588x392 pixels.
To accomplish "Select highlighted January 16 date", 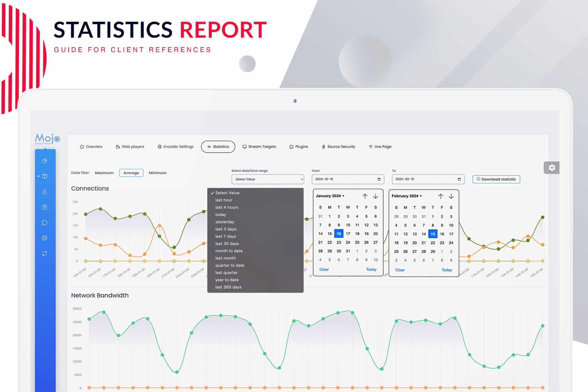I will (339, 234).
